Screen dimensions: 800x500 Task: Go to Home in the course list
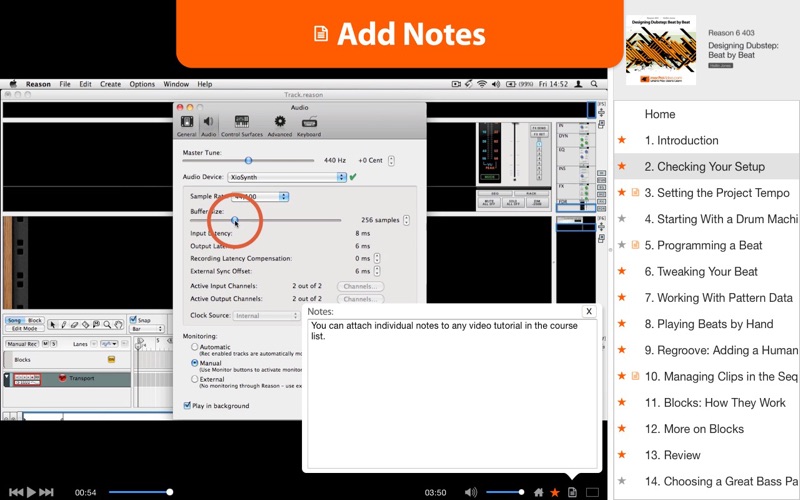point(660,114)
